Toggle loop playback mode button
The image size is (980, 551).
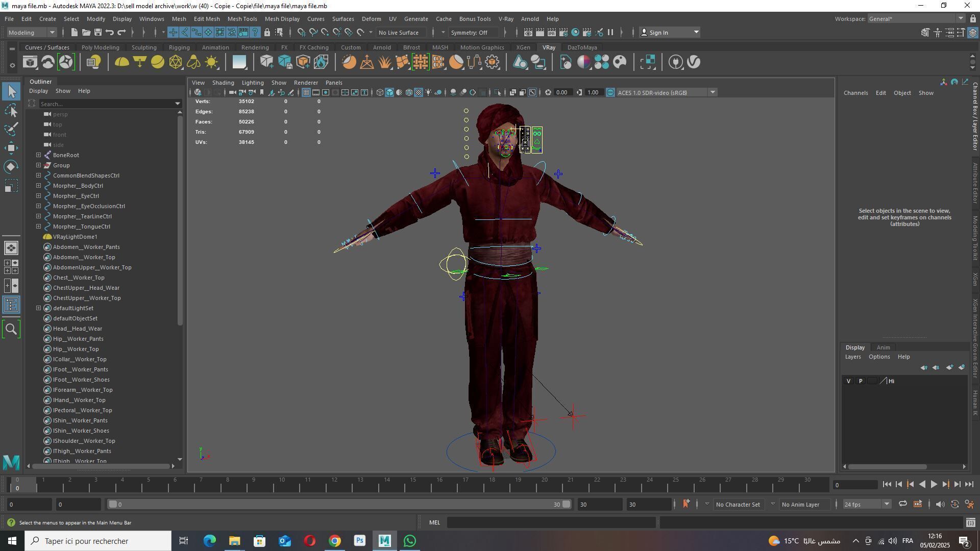coord(902,504)
